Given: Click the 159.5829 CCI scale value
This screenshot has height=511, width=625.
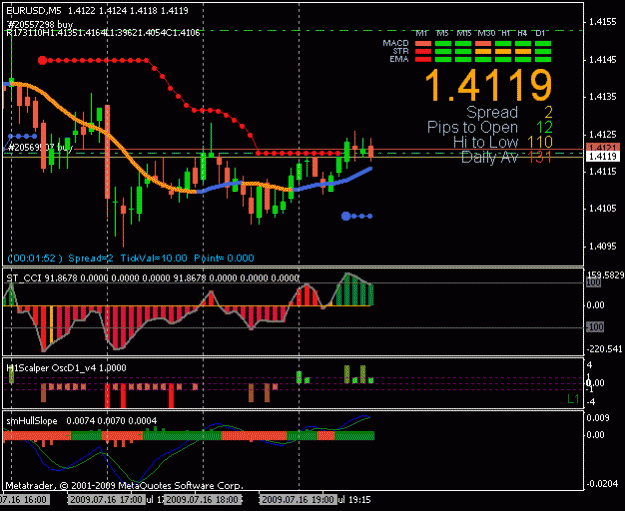Looking at the screenshot, I should [605, 275].
